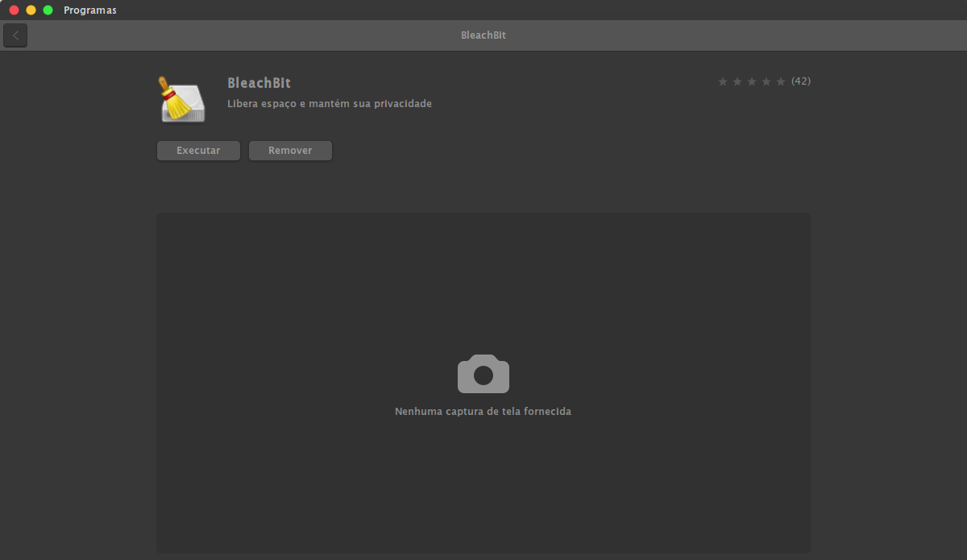This screenshot has height=560, width=967.
Task: Click the BleachBit application name heading
Action: click(259, 83)
